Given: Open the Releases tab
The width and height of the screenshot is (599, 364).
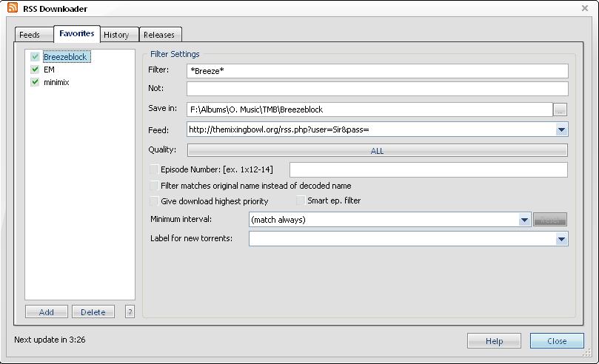Looking at the screenshot, I should click(x=159, y=35).
